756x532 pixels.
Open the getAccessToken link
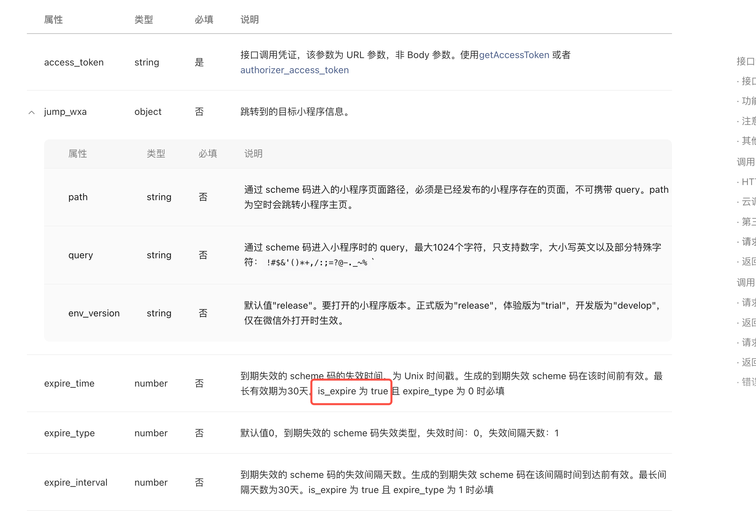coord(514,55)
